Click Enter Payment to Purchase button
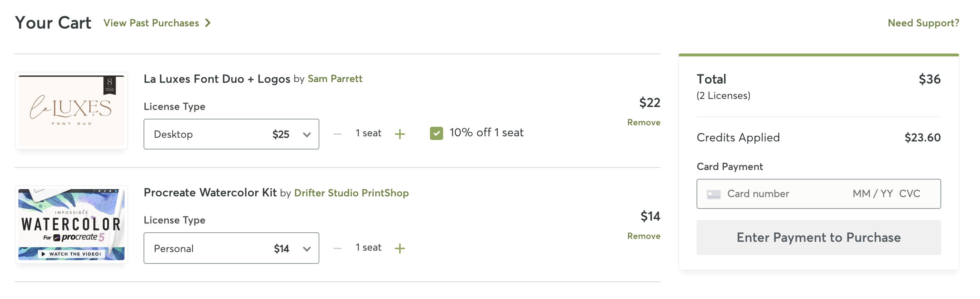 click(819, 237)
